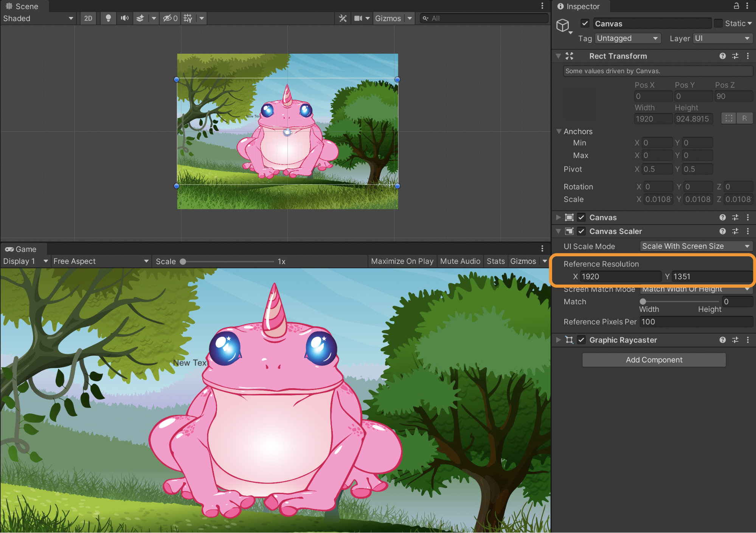The image size is (756, 533).
Task: Mute scene audio speaker icon
Action: pyautogui.click(x=124, y=18)
